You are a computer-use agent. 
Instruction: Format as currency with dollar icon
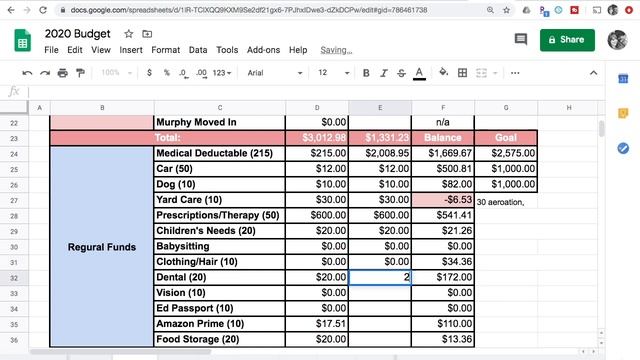pos(149,73)
